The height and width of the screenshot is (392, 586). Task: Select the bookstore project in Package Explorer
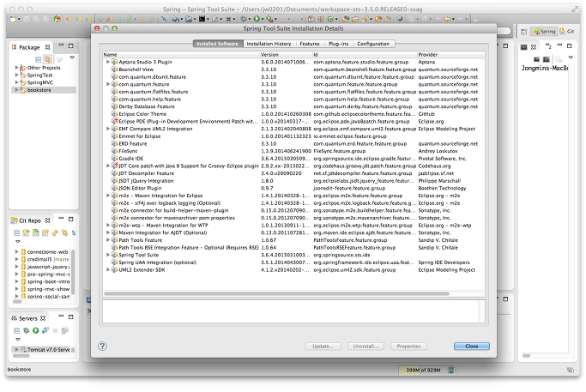(x=44, y=90)
